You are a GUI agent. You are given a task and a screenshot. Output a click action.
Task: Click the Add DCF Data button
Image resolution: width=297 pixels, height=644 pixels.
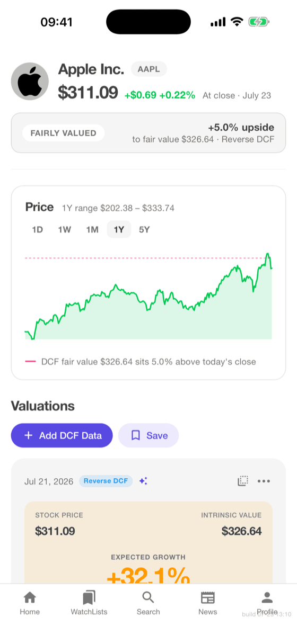(x=62, y=435)
